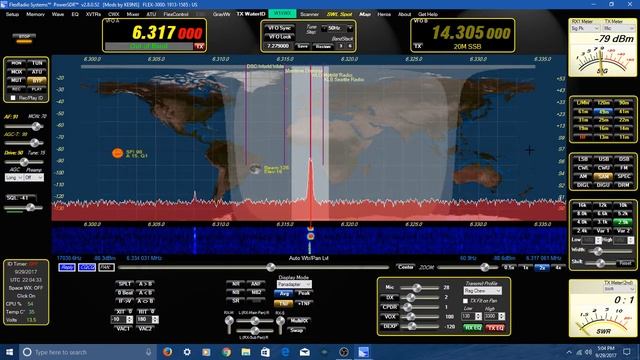Image resolution: width=640 pixels, height=360 pixels.
Task: Open the TX Meter 2nd dropdown above SWR
Action: pos(618,289)
